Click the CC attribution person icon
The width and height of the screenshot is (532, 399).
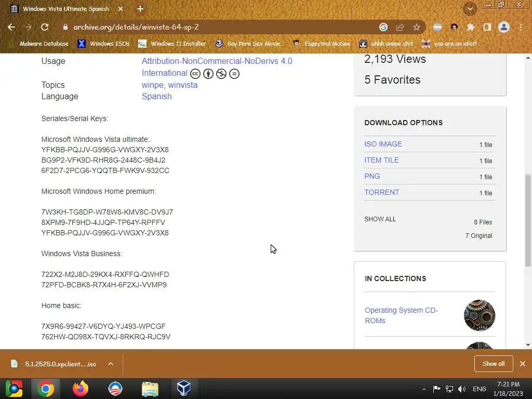(x=208, y=74)
